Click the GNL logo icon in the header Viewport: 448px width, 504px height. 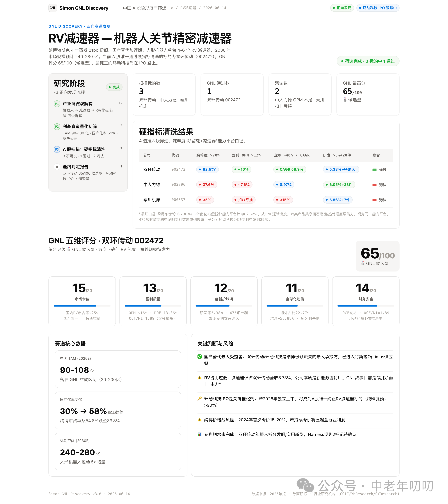tap(53, 8)
